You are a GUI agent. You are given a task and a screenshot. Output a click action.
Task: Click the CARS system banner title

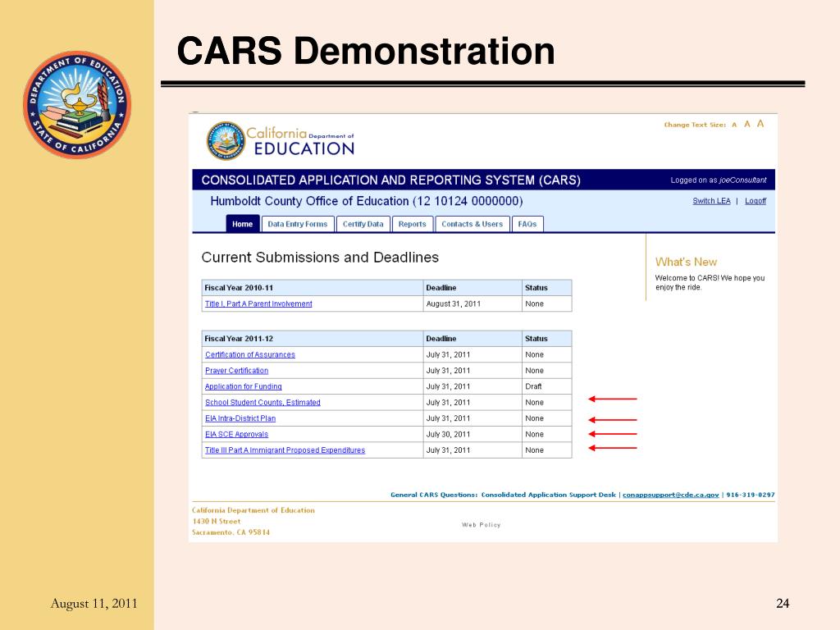point(391,180)
